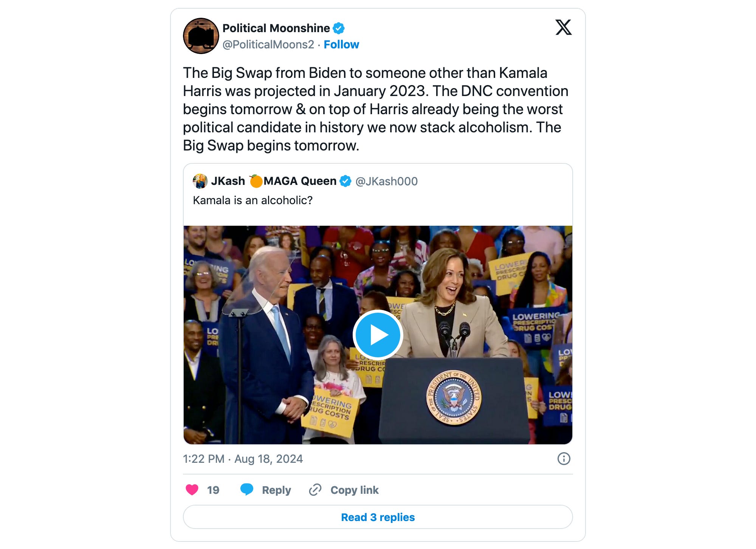
Task: Click the Copy link label
Action: pyautogui.click(x=355, y=490)
